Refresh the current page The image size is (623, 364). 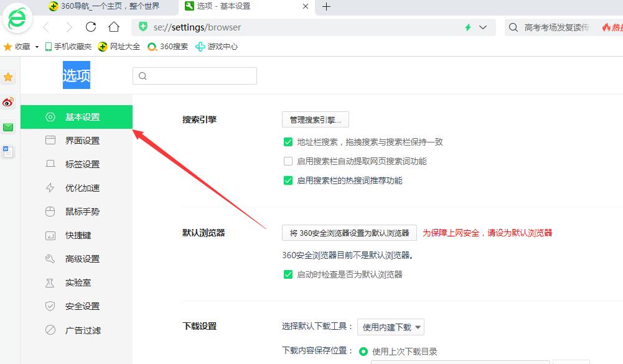click(x=90, y=27)
